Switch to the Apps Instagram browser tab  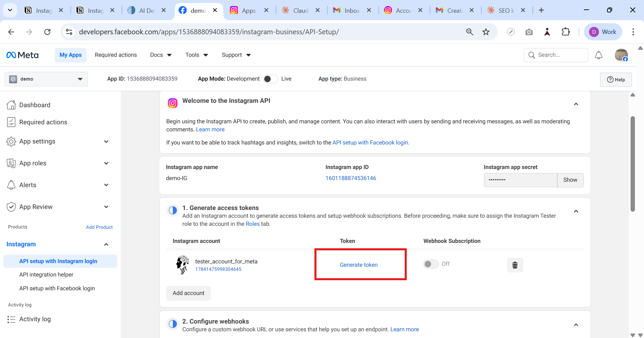click(249, 10)
